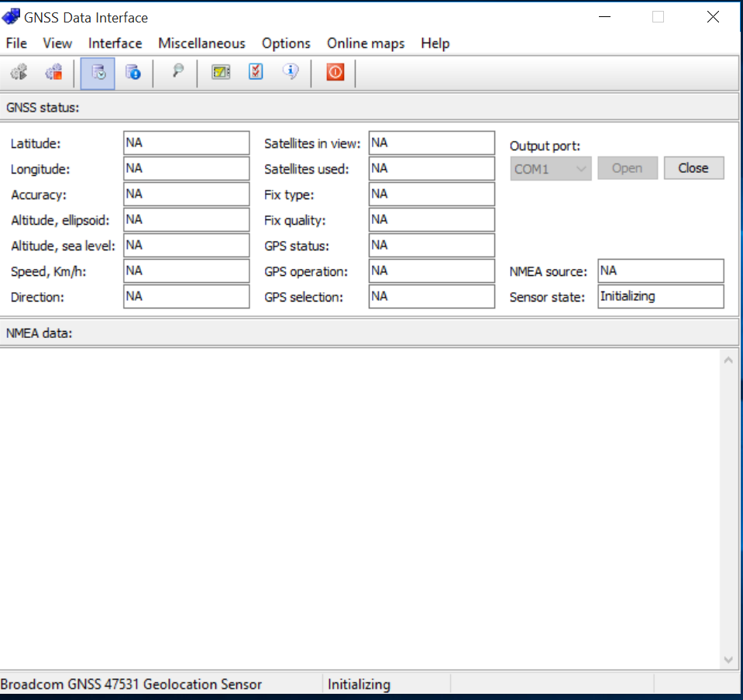Click the NMEA data scrollbar up arrow
Image resolution: width=743 pixels, height=700 pixels.
pyautogui.click(x=728, y=360)
